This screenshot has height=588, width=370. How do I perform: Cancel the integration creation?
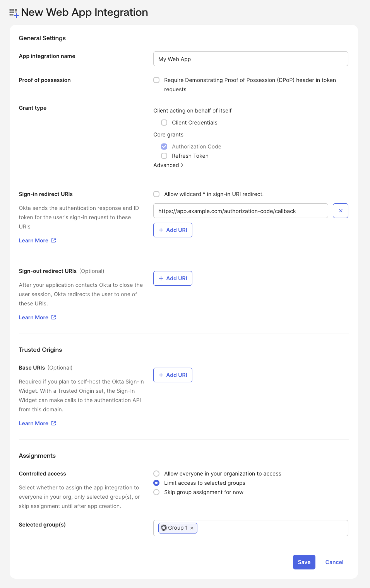334,562
